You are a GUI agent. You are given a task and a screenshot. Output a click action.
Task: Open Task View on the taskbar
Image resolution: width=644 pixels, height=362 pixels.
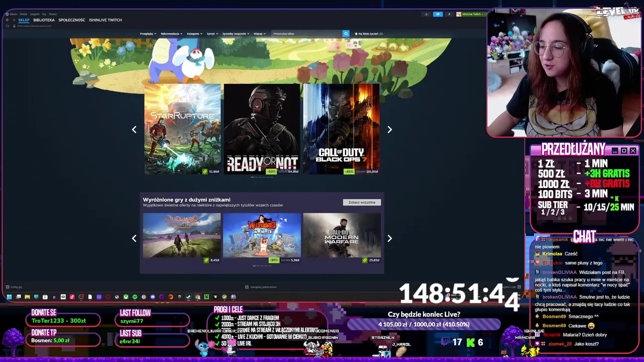18,297
